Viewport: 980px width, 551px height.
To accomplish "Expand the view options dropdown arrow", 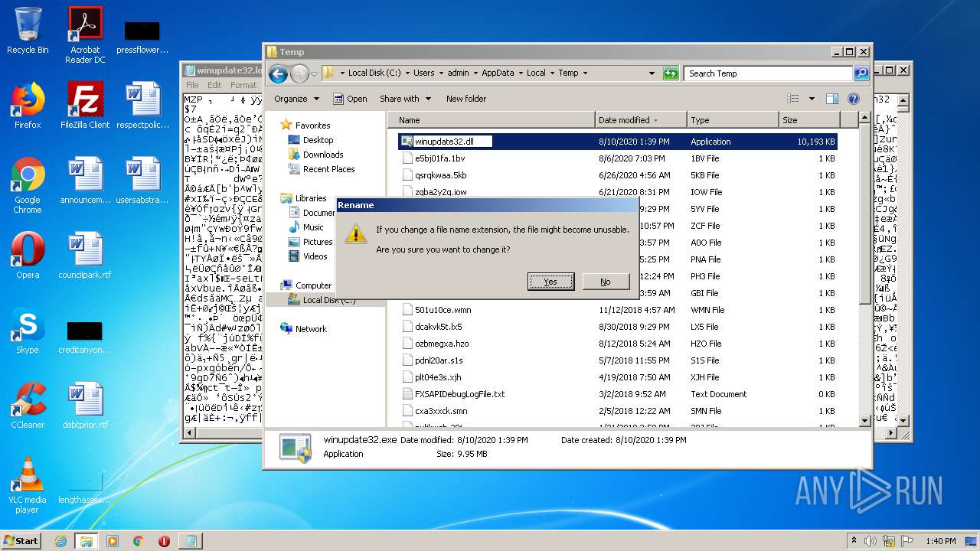I will [812, 99].
